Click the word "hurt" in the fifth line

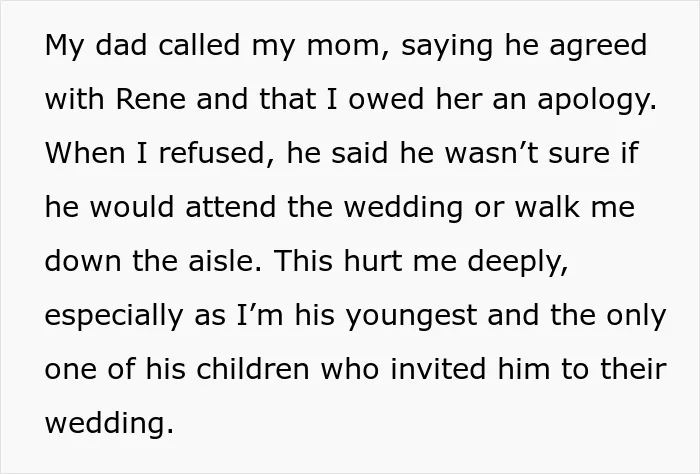click(373, 261)
